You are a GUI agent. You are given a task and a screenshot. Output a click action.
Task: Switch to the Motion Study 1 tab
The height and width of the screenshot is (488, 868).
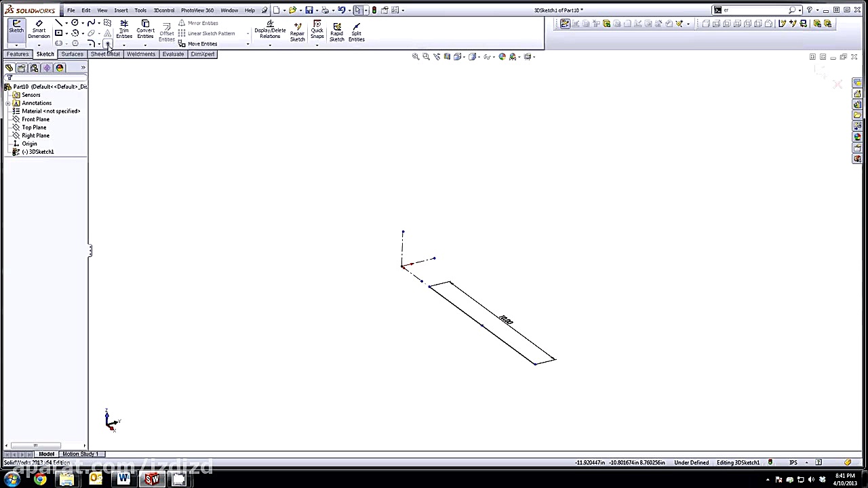tap(79, 454)
